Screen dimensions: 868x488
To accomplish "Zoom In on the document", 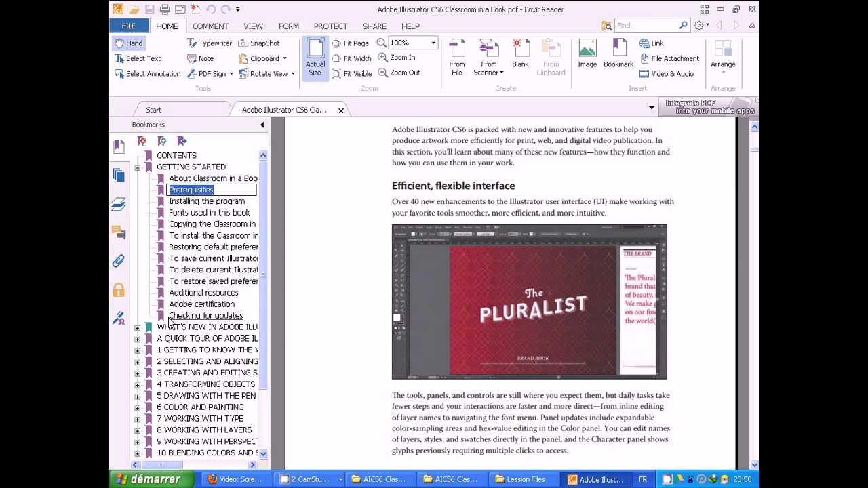I will [x=397, y=58].
